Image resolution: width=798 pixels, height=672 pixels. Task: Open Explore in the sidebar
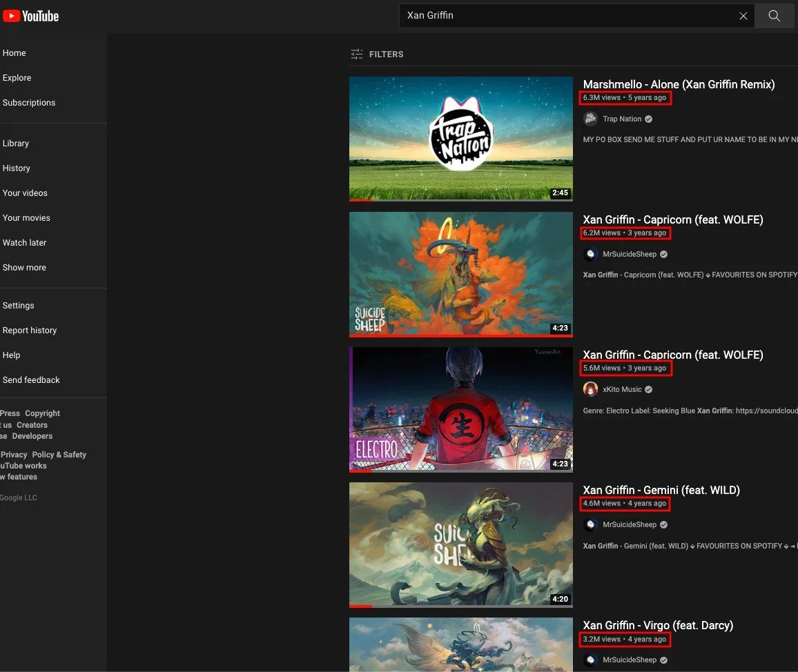point(17,78)
